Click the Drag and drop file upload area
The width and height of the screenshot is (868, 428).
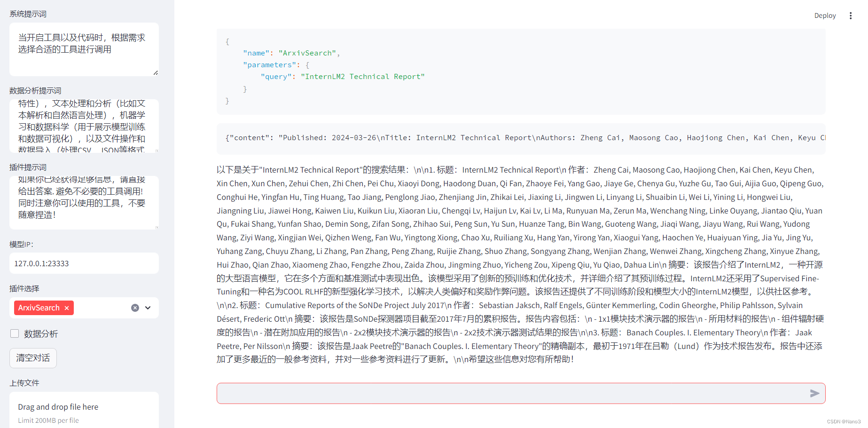point(84,410)
